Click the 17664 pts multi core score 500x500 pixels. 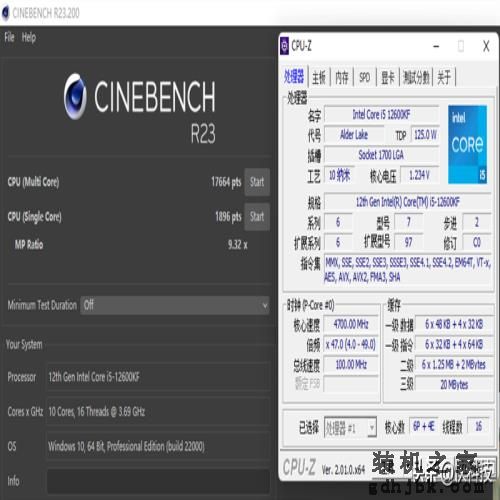(226, 182)
